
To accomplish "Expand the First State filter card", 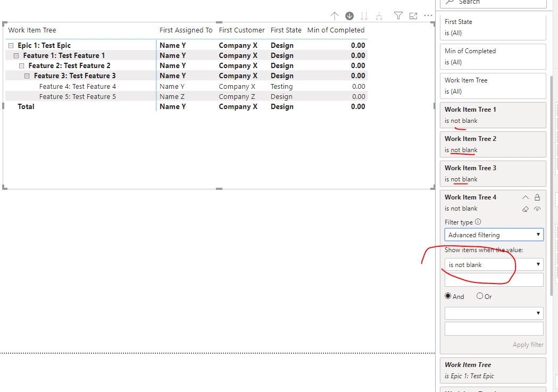I will click(x=493, y=27).
